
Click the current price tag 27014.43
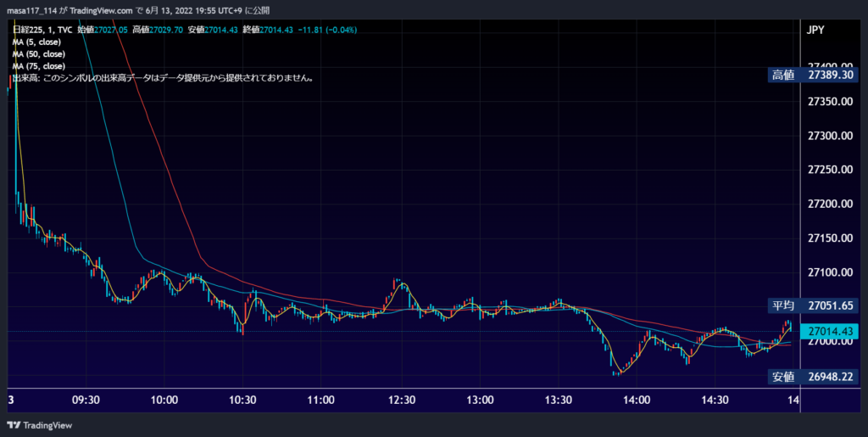click(x=830, y=331)
